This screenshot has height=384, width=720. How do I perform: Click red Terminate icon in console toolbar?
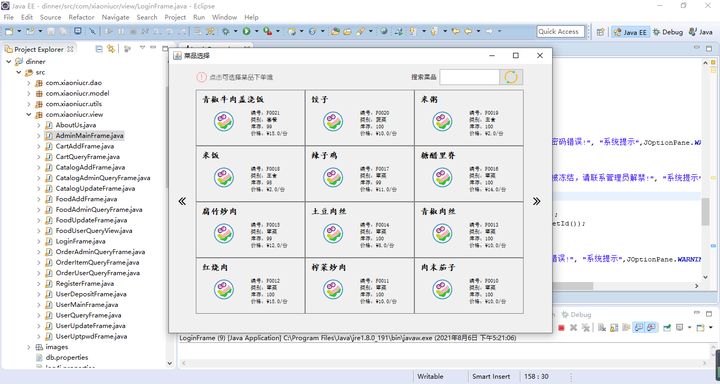pos(561,328)
